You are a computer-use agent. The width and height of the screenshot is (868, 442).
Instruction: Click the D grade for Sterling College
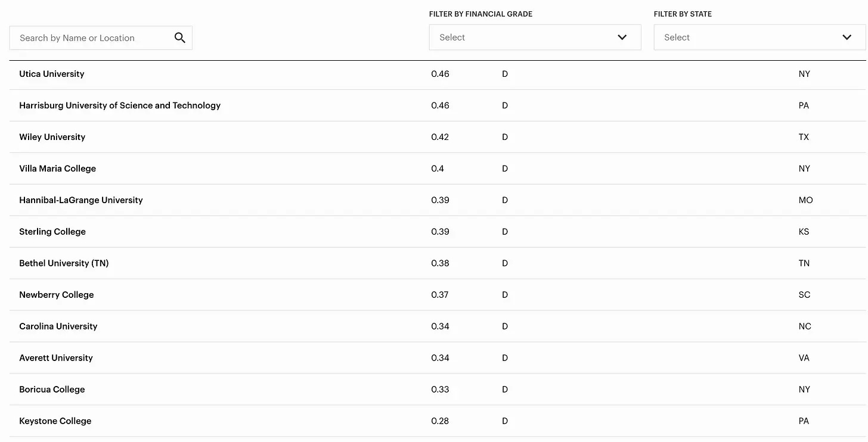tap(505, 232)
